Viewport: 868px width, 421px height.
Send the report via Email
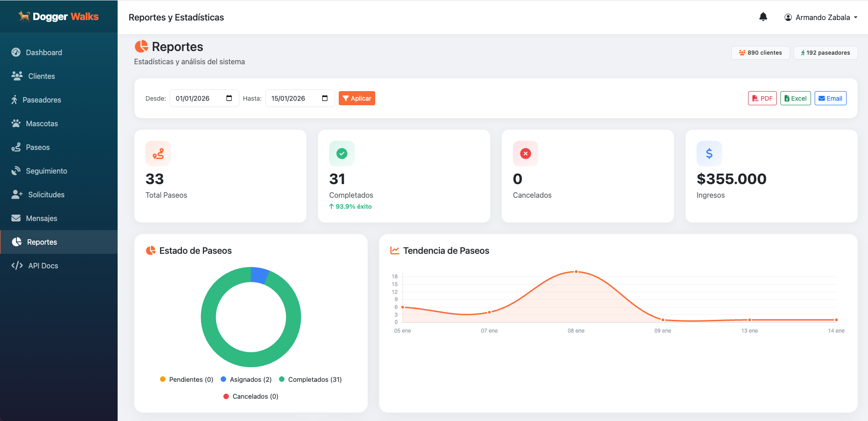tap(830, 98)
